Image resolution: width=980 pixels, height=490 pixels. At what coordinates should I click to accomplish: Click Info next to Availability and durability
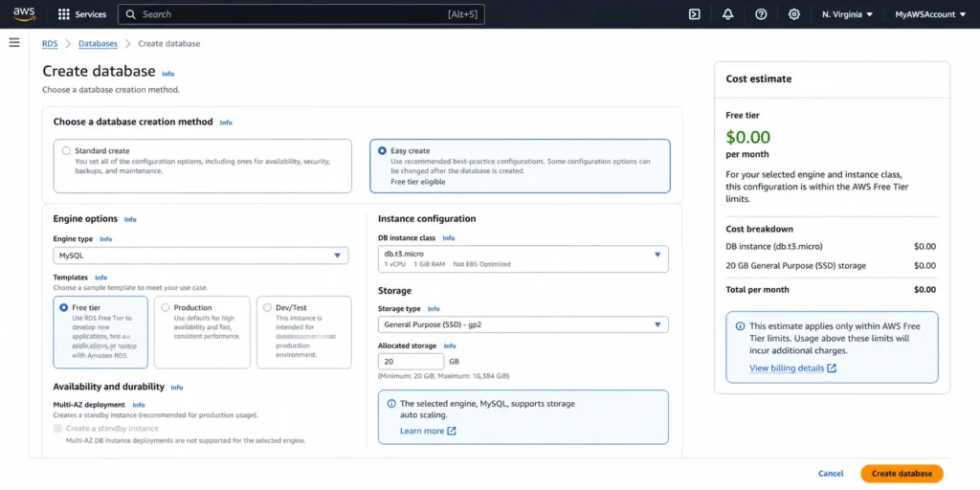tap(177, 388)
